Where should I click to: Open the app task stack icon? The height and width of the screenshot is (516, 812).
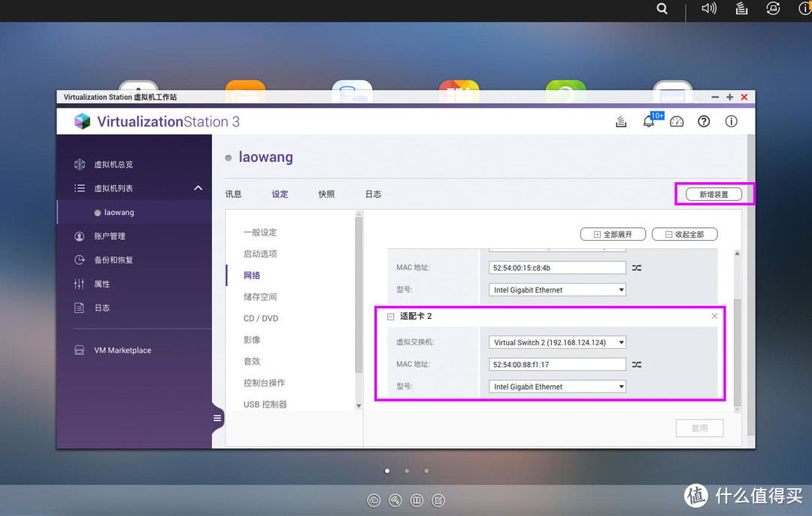621,122
